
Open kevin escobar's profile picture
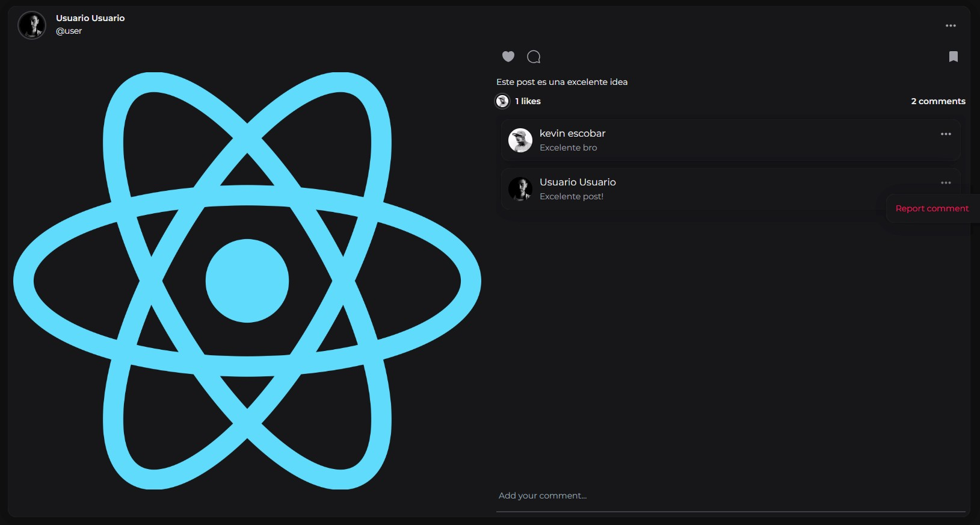point(520,140)
